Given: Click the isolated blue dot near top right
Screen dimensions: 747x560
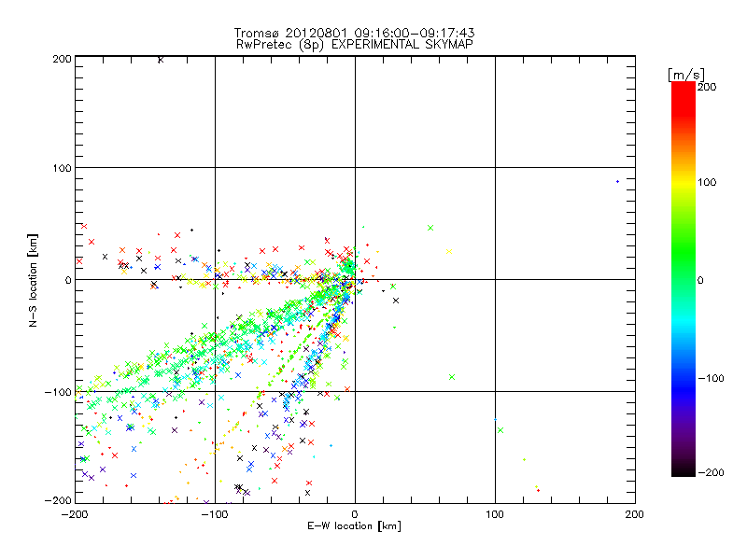Looking at the screenshot, I should [x=617, y=181].
